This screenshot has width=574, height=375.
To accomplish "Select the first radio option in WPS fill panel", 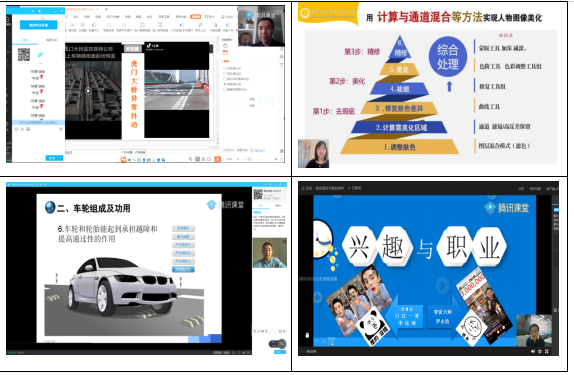I will click(224, 68).
